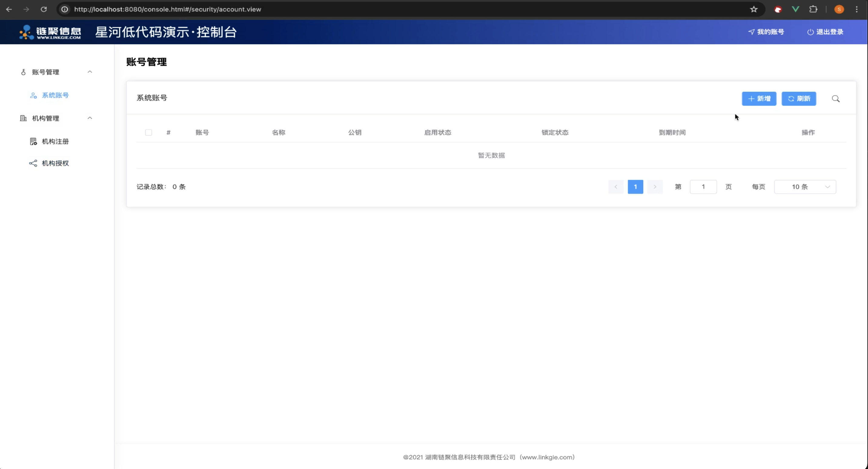Collapse the 账号管理 sidebar group chevron

pyautogui.click(x=90, y=72)
